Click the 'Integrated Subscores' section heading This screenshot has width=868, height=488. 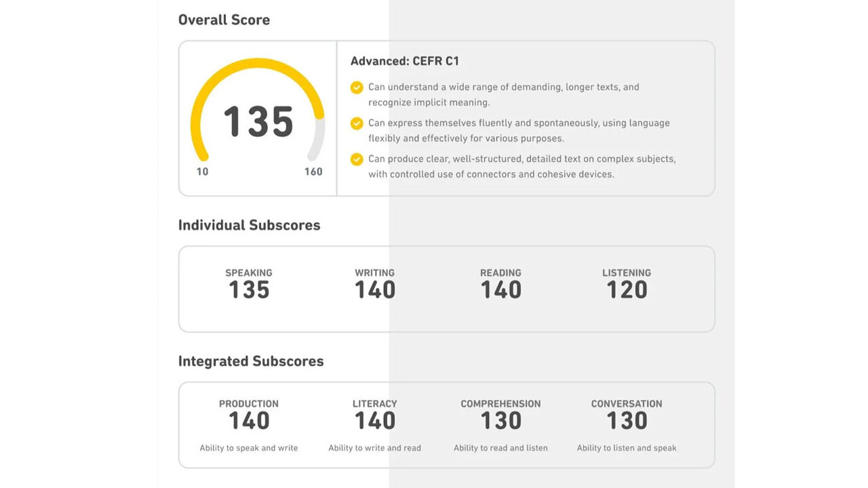point(251,361)
